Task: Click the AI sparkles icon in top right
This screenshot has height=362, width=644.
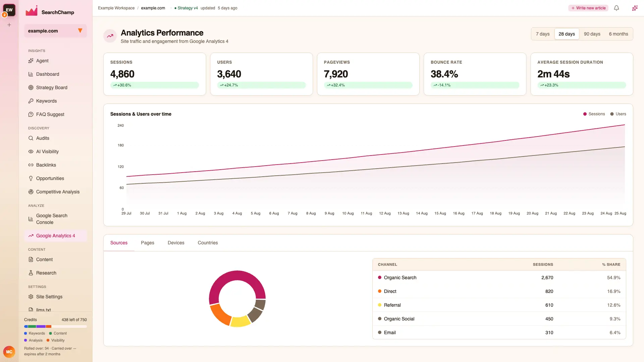Action: coord(635,8)
